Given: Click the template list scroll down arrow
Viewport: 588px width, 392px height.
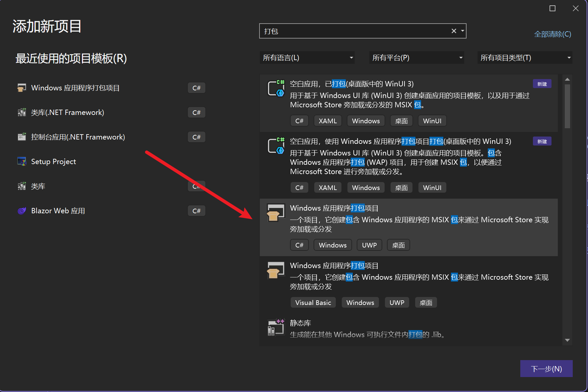Looking at the screenshot, I should (567, 340).
